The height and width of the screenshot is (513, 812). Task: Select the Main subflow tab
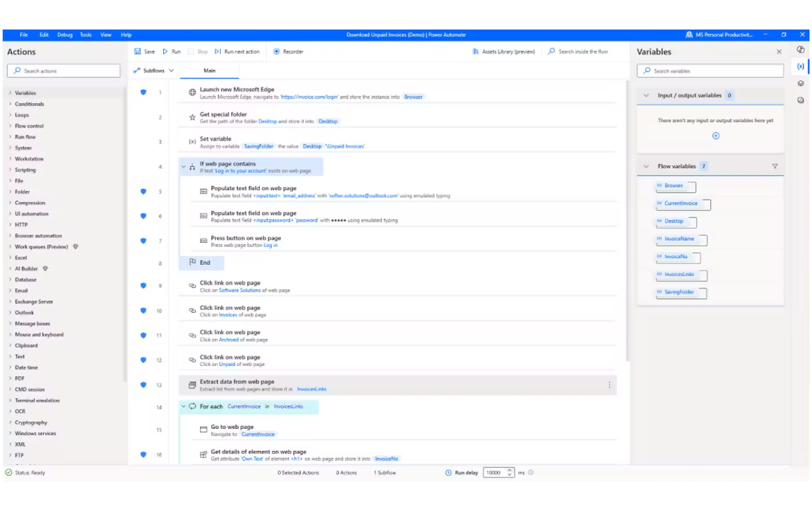[x=210, y=71]
